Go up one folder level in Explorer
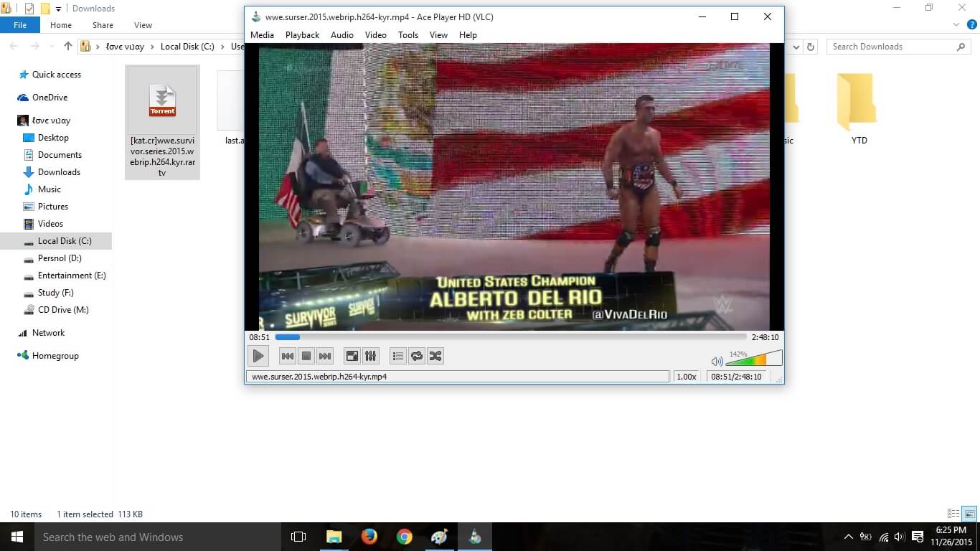This screenshot has width=980, height=551. click(x=68, y=47)
